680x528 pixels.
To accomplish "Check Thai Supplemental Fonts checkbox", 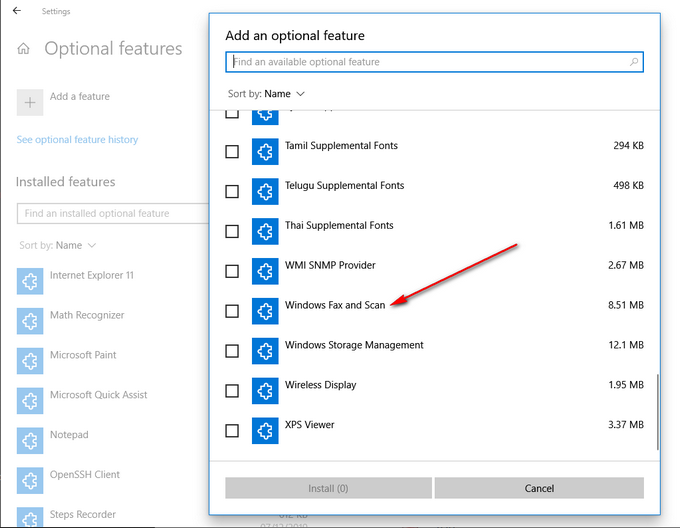I will (x=232, y=231).
